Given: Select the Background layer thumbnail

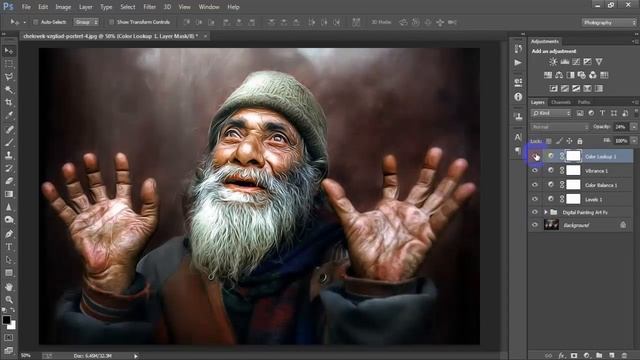Looking at the screenshot, I should point(551,225).
